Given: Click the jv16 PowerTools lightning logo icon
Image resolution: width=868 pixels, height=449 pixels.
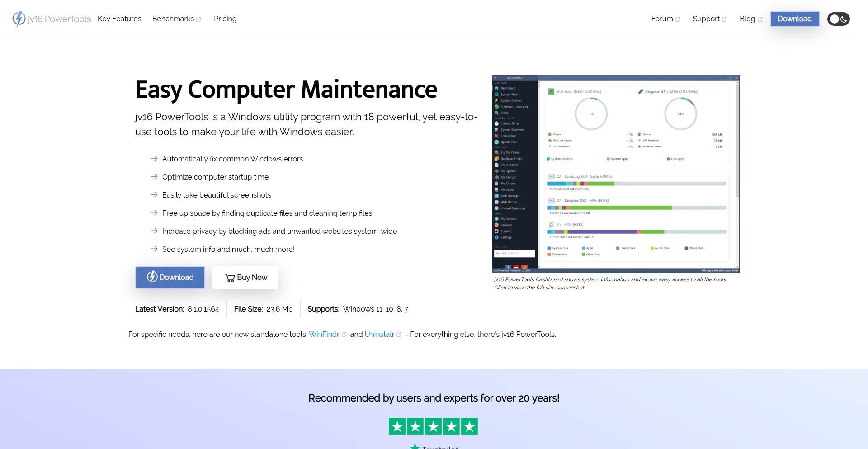Looking at the screenshot, I should pos(19,19).
